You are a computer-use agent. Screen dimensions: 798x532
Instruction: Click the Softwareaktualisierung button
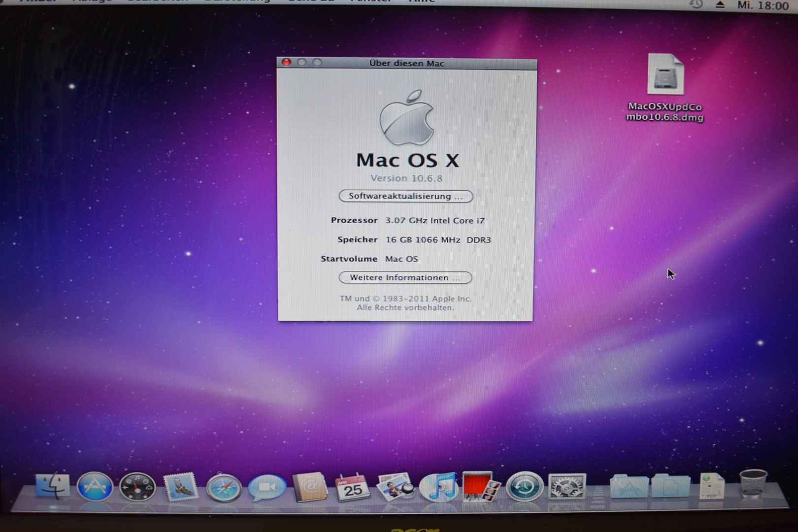pos(406,196)
